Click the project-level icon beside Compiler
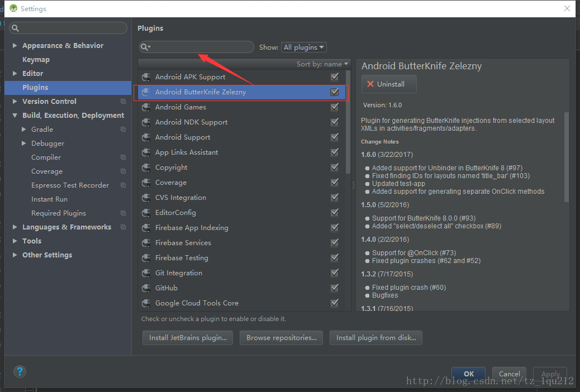The image size is (580, 392). 123,157
